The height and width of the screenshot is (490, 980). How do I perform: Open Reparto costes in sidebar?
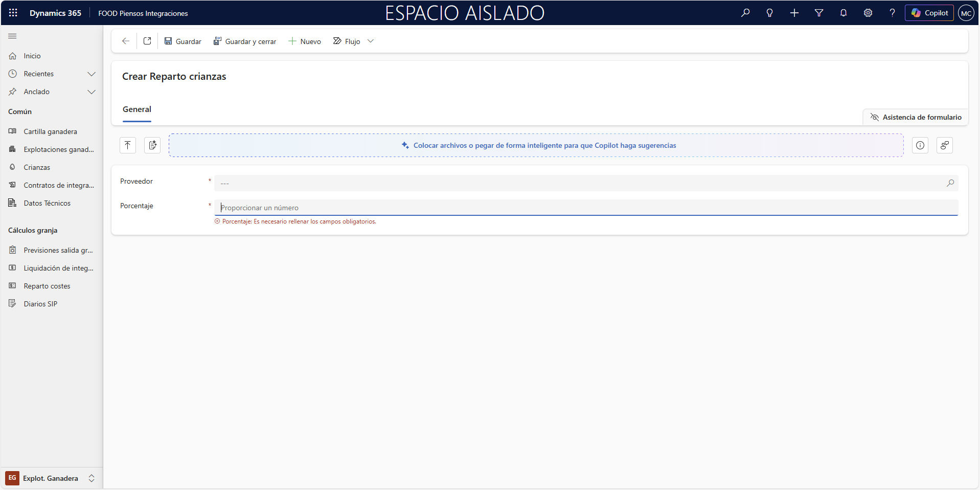click(x=47, y=286)
